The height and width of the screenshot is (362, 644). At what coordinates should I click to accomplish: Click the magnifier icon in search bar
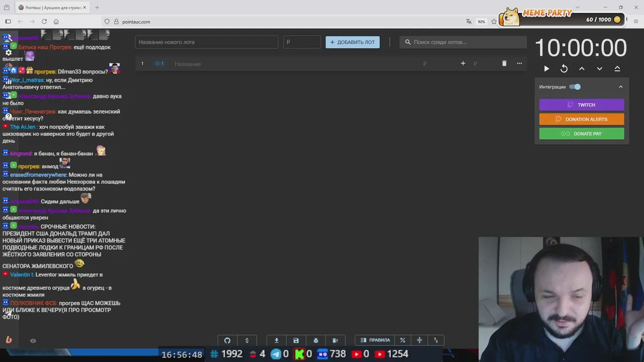[408, 42]
